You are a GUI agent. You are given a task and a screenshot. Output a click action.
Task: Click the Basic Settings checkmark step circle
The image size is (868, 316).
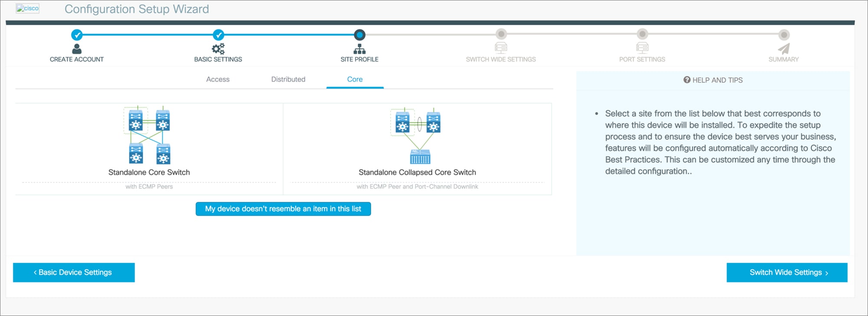pos(218,35)
